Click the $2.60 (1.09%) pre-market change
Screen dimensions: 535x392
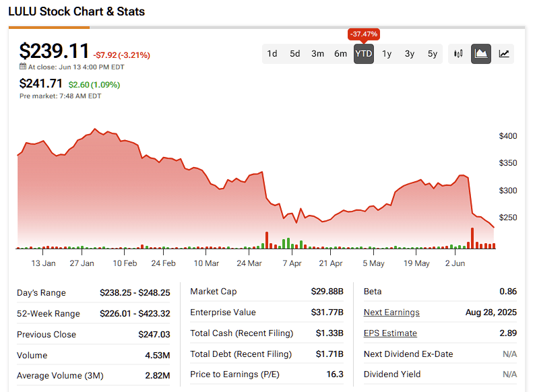(94, 85)
